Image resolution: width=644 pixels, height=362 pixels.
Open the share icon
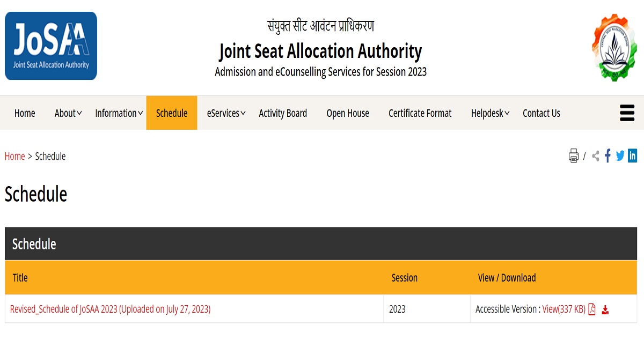tap(596, 156)
